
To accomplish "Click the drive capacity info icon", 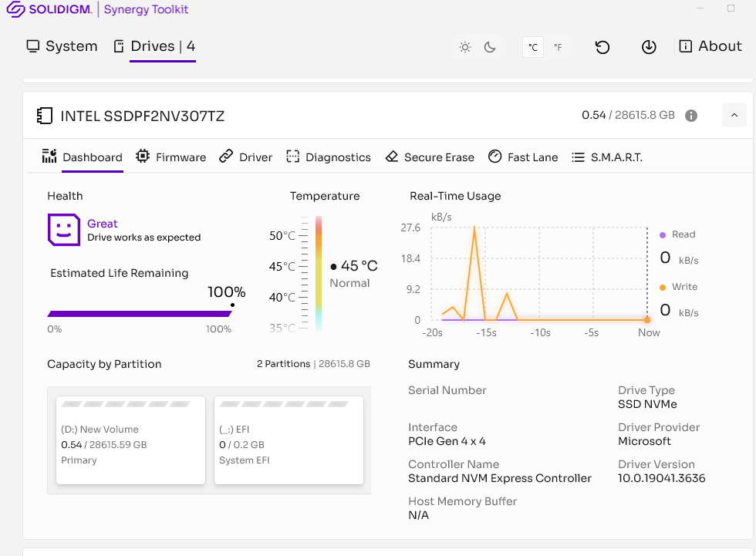I will (691, 116).
